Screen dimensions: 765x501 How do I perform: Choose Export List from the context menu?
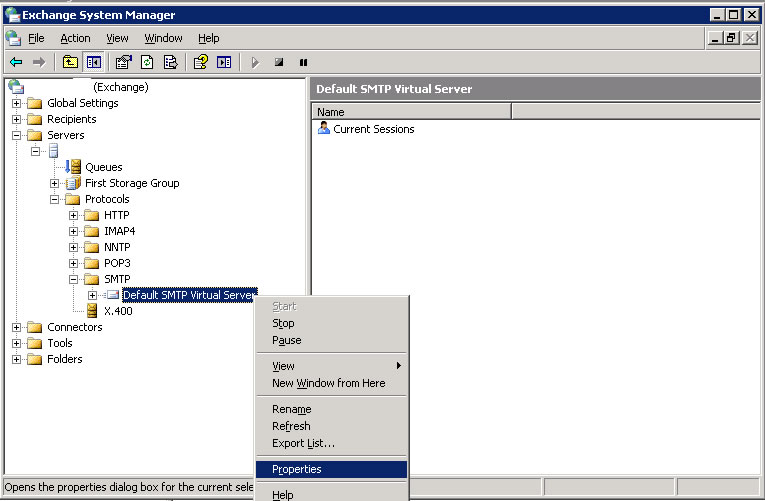click(x=331, y=443)
